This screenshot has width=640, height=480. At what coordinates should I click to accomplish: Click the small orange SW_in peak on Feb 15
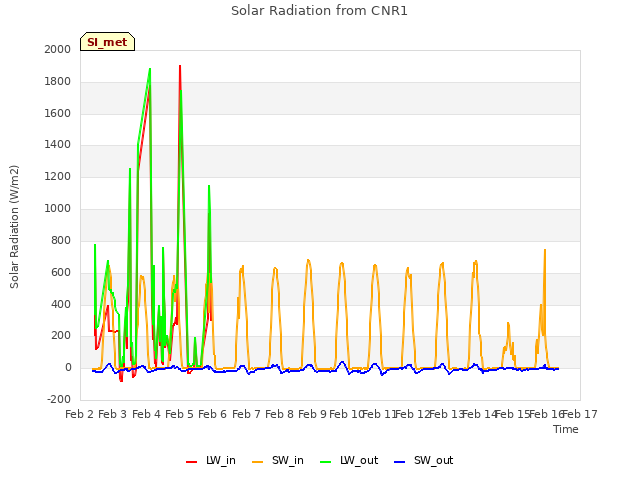pos(508,323)
